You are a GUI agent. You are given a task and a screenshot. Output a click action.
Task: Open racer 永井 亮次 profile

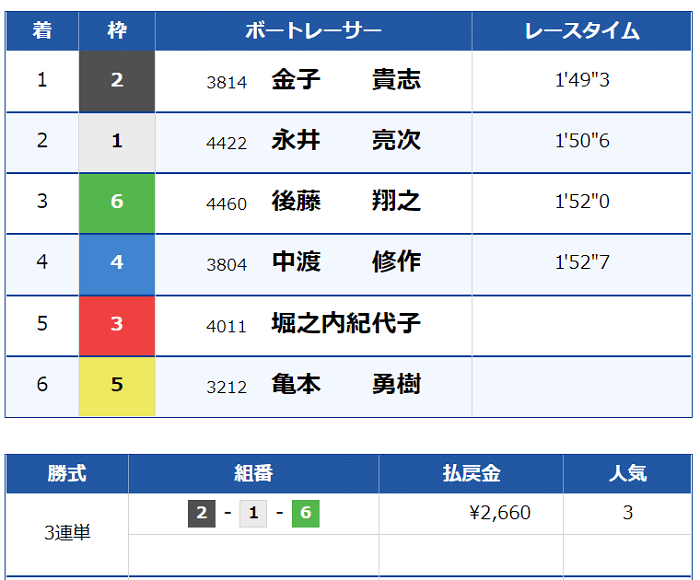click(346, 141)
